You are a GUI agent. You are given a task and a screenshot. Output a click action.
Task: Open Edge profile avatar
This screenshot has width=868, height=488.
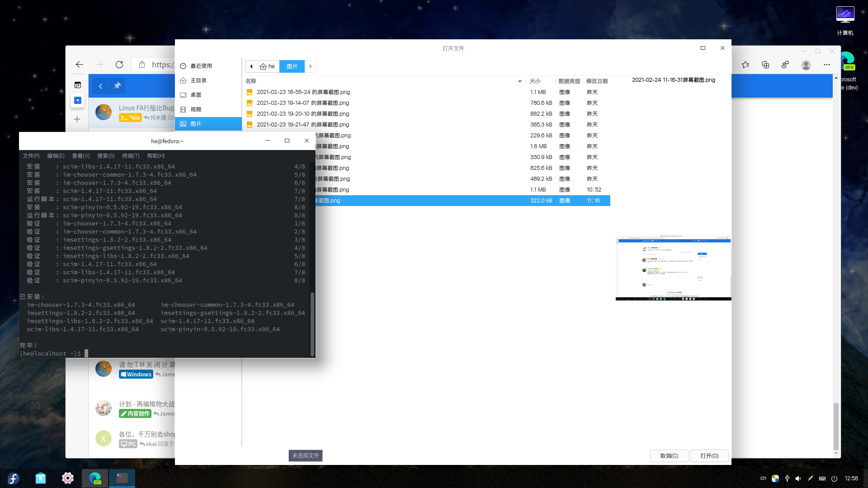click(x=806, y=65)
